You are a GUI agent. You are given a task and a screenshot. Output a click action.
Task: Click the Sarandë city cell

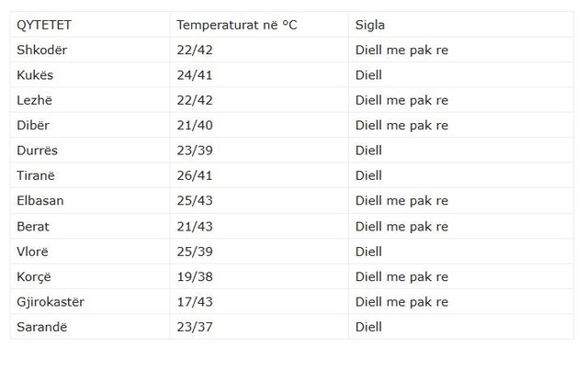(41, 327)
